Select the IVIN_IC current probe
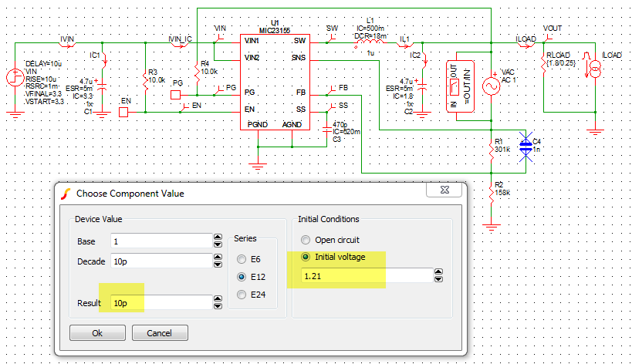The height and width of the screenshot is (364, 632). pos(180,44)
